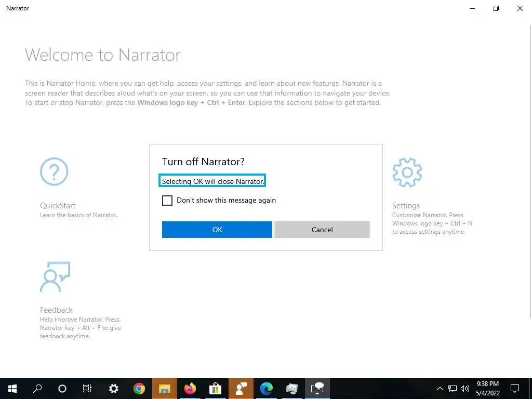Click OK to turn off Narrator

coord(217,230)
